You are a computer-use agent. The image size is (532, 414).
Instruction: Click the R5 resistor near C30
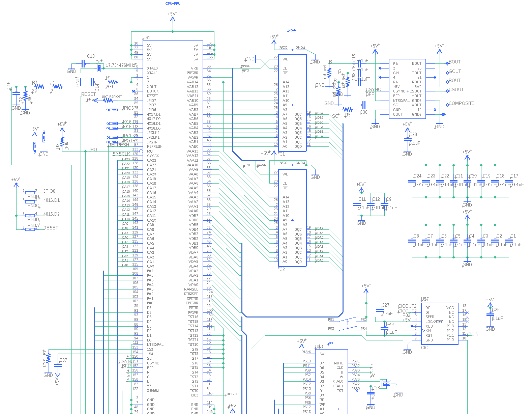click(348, 110)
